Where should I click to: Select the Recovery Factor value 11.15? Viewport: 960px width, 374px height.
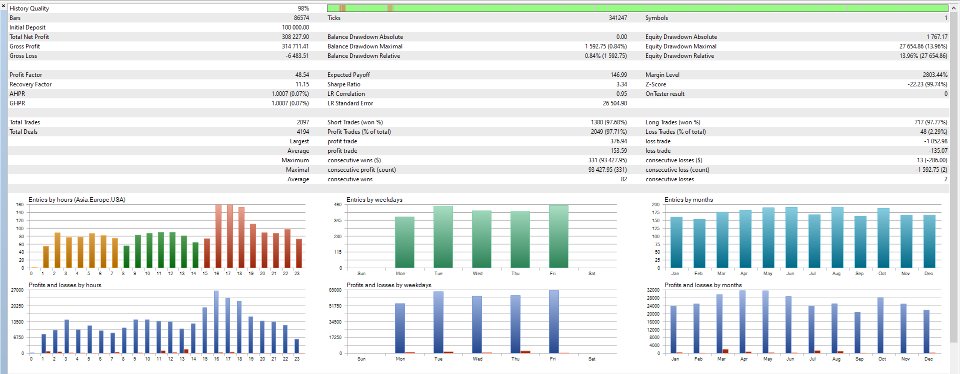click(x=302, y=84)
